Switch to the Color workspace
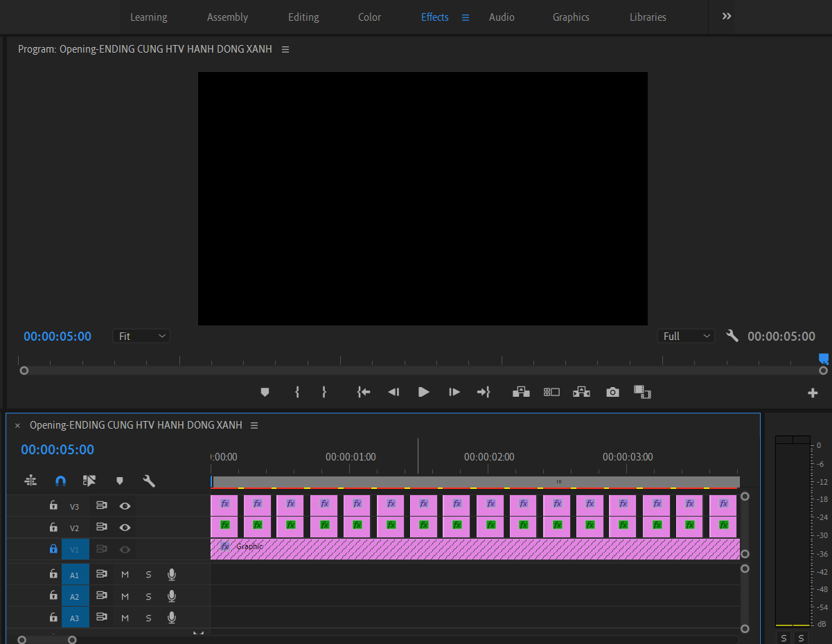This screenshot has height=644, width=832. tap(370, 17)
